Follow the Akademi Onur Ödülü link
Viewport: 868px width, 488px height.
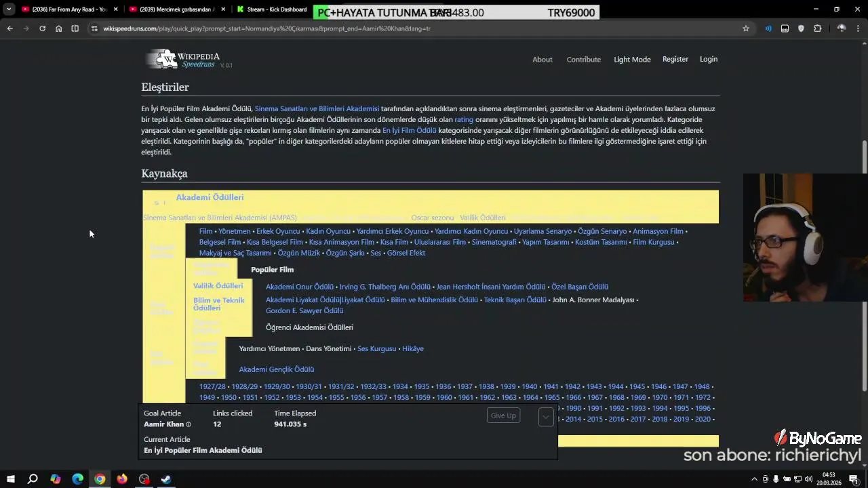coord(300,287)
